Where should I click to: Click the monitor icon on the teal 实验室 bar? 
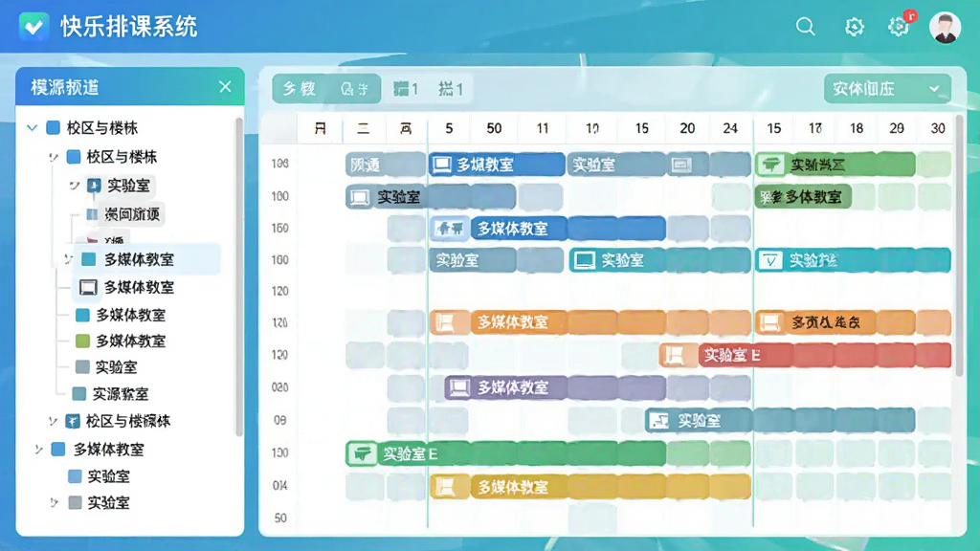click(x=585, y=260)
